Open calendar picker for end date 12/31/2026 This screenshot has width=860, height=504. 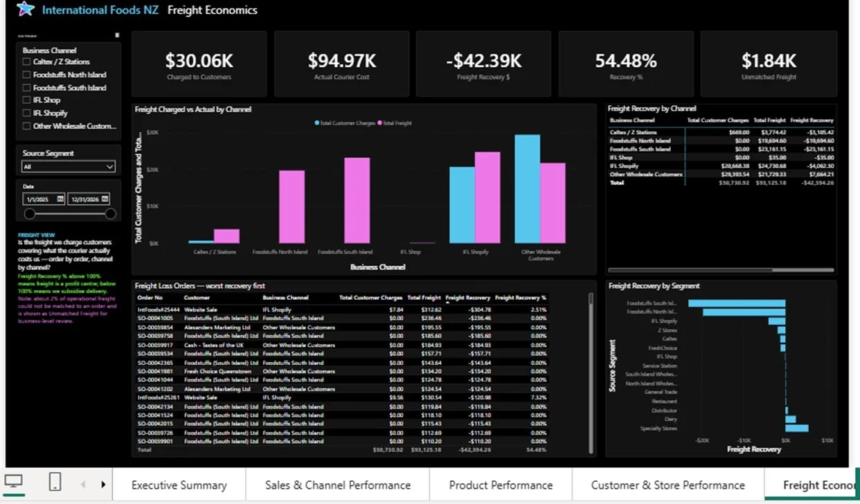[105, 199]
